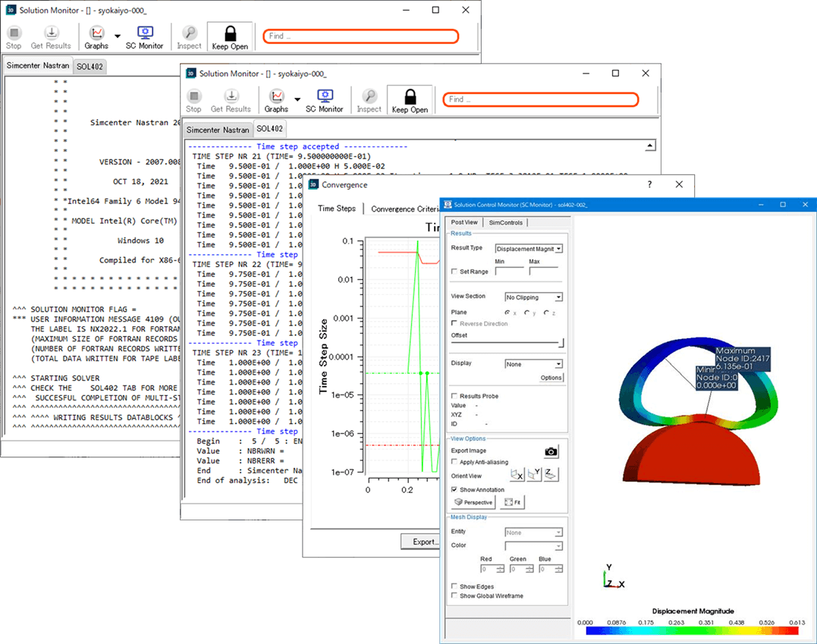Select Plane z radio button

pos(546,313)
